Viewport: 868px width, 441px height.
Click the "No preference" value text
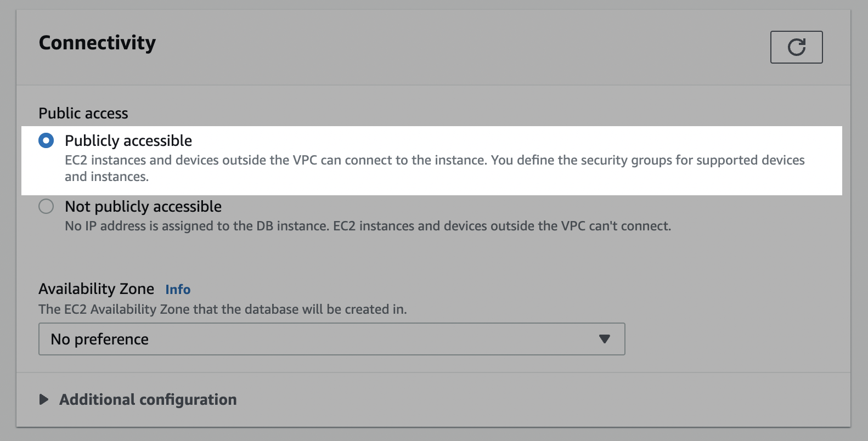[99, 340]
